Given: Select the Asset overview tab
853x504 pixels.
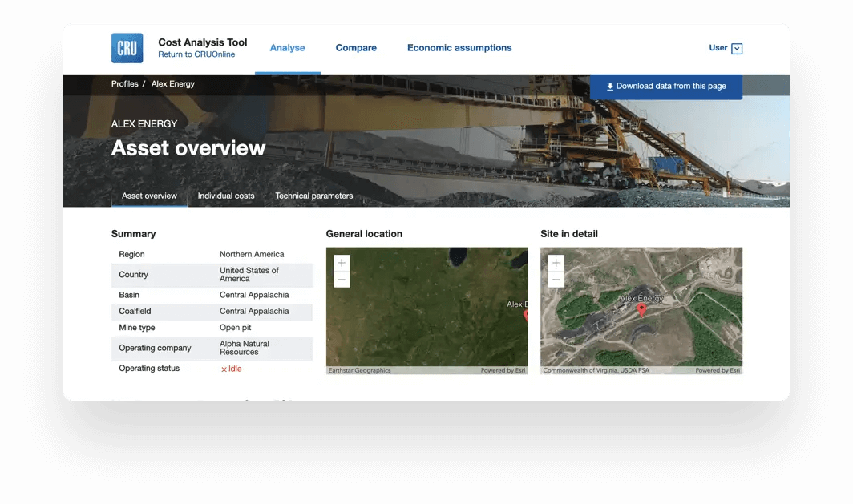Looking at the screenshot, I should click(149, 196).
